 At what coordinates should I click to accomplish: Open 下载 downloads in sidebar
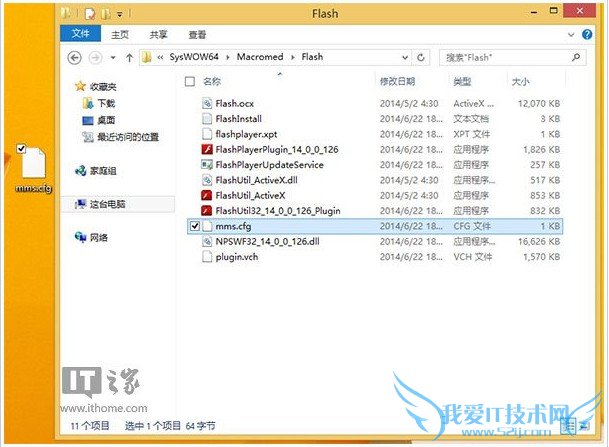tap(106, 103)
